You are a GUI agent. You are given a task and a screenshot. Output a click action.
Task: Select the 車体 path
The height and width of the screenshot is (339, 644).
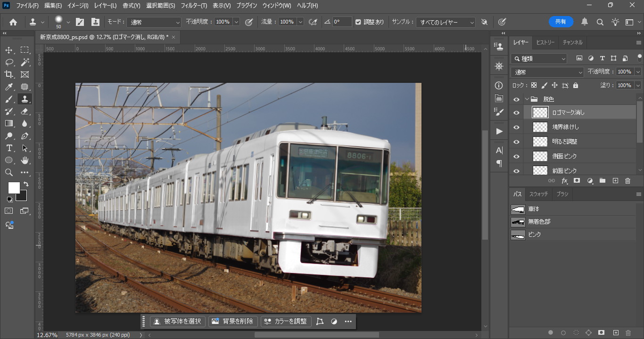pos(533,209)
